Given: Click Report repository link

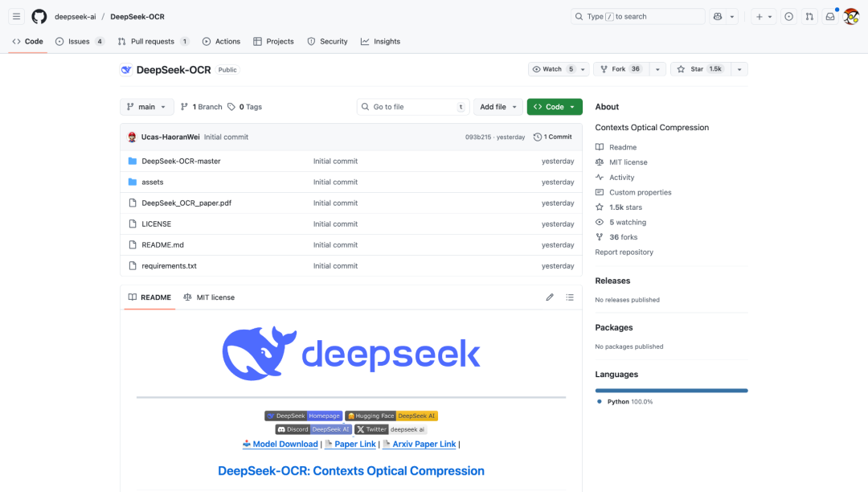Looking at the screenshot, I should 624,252.
